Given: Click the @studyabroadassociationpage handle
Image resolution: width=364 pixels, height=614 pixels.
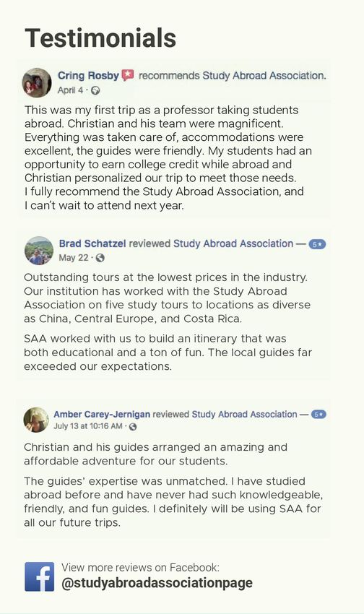Looking at the screenshot, I should pyautogui.click(x=157, y=583).
